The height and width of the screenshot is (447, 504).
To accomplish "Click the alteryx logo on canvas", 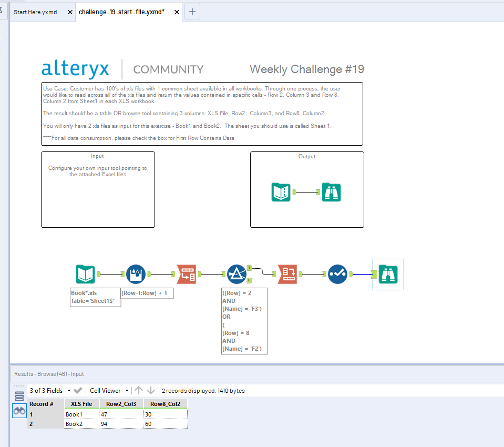I will pos(75,68).
